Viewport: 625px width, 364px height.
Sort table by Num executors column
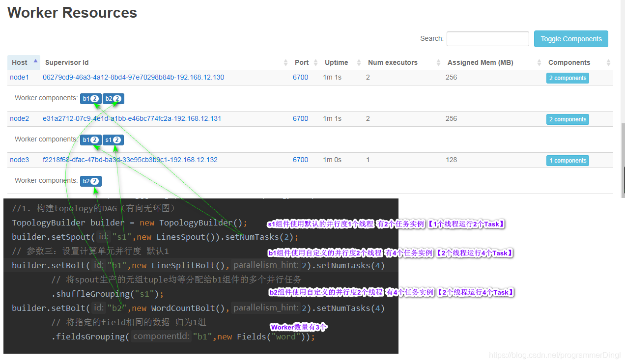(403, 62)
